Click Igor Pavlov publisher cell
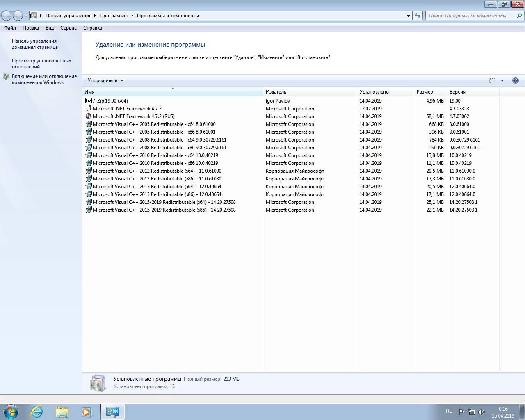525x420 pixels. pyautogui.click(x=278, y=100)
